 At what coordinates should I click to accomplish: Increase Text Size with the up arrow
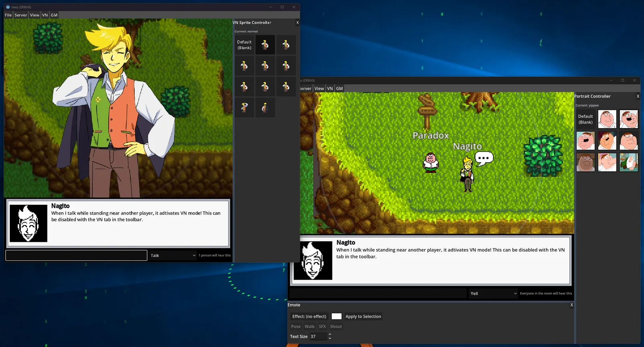tap(330, 334)
